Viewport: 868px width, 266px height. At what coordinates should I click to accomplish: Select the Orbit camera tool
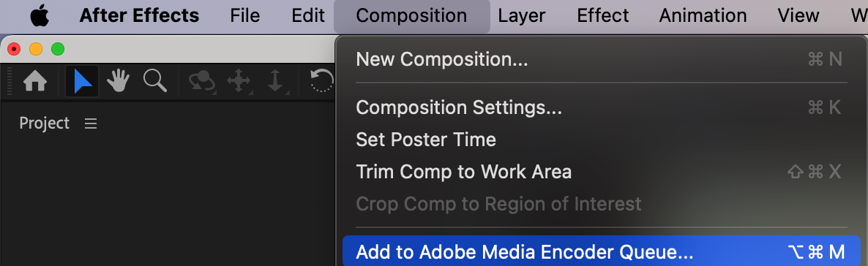pos(202,82)
